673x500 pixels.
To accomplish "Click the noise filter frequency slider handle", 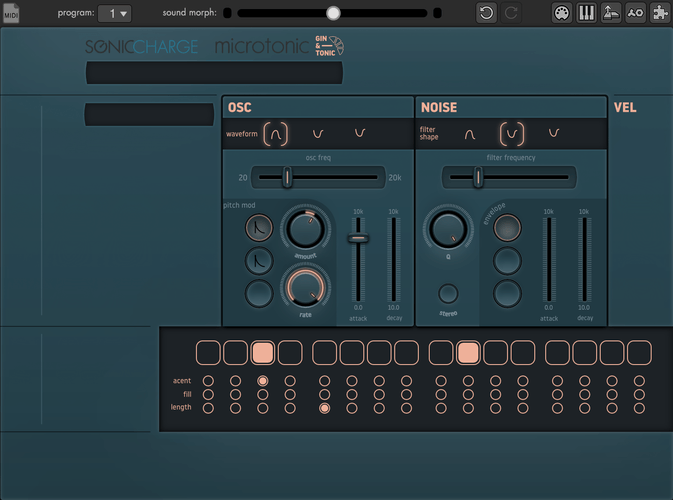I will (x=478, y=177).
